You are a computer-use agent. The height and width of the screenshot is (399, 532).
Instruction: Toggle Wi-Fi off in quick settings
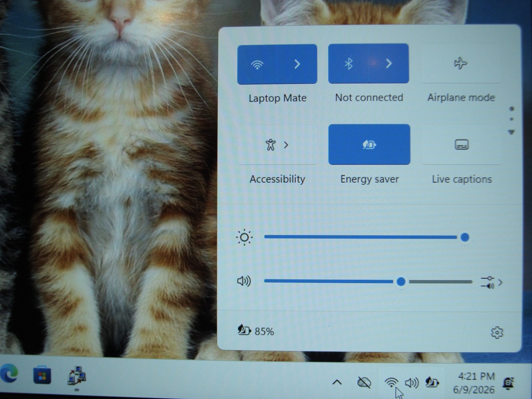257,64
